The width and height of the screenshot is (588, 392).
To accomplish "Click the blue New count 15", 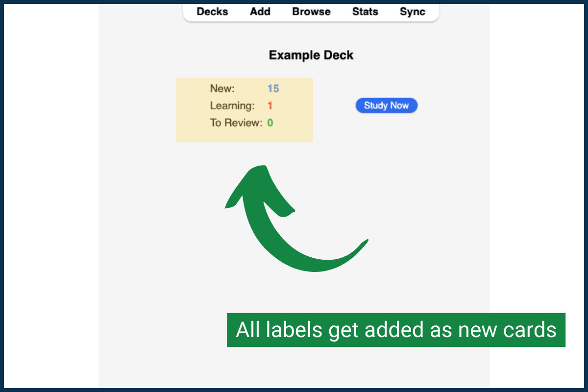I will click(273, 89).
